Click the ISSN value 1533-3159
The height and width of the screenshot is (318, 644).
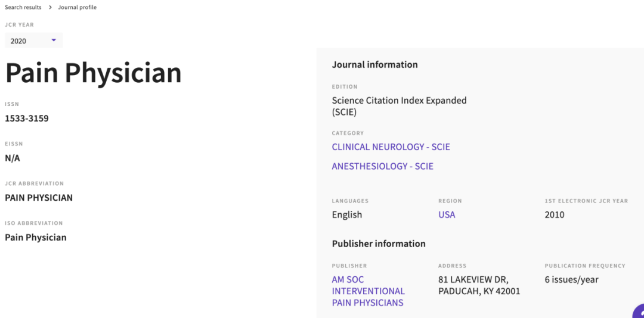(x=27, y=119)
